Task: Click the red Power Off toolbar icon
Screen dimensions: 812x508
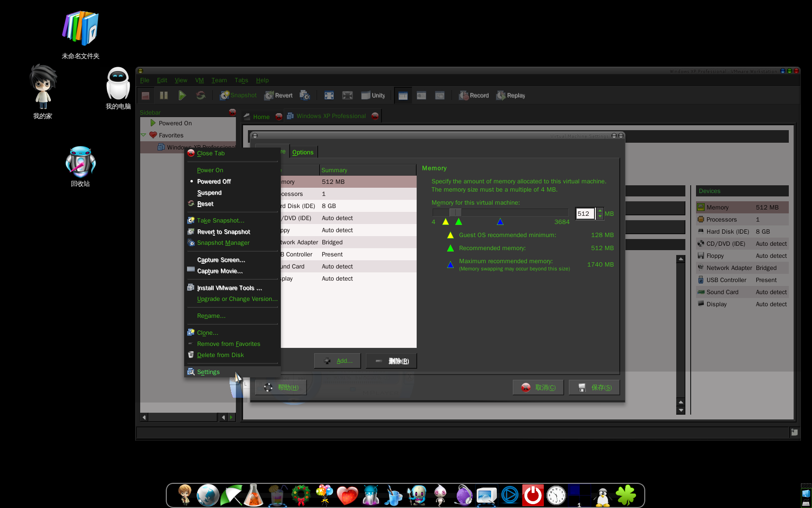Action: (145, 95)
